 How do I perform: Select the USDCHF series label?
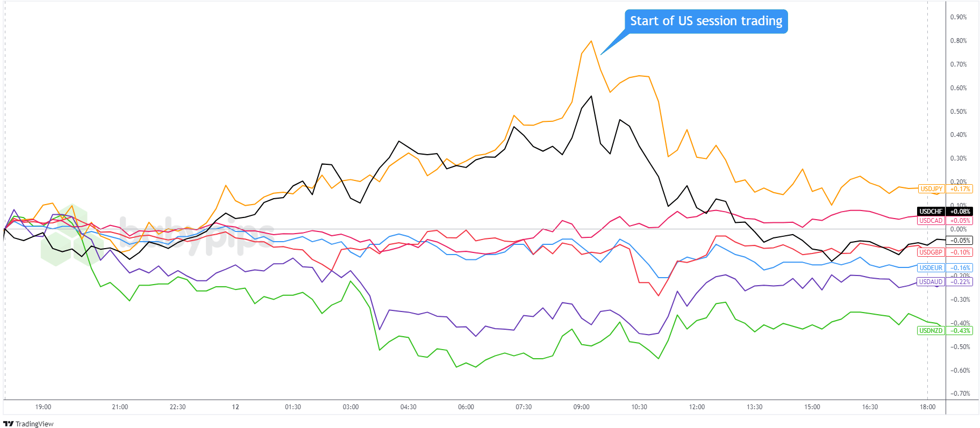(931, 212)
